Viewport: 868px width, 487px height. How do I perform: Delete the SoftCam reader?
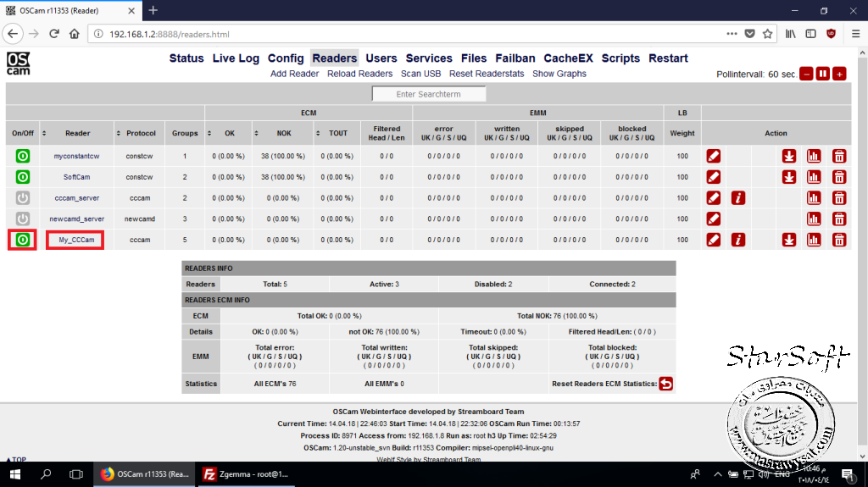point(839,177)
